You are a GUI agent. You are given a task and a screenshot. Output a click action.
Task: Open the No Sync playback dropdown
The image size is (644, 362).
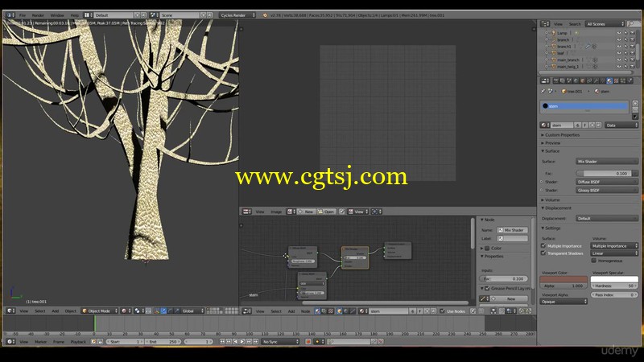click(x=280, y=341)
